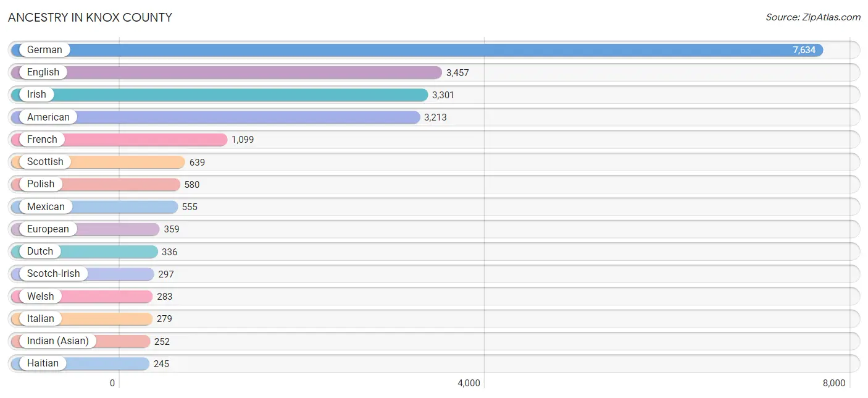Click the French ancestry label
The width and height of the screenshot is (868, 398).
pyautogui.click(x=42, y=140)
